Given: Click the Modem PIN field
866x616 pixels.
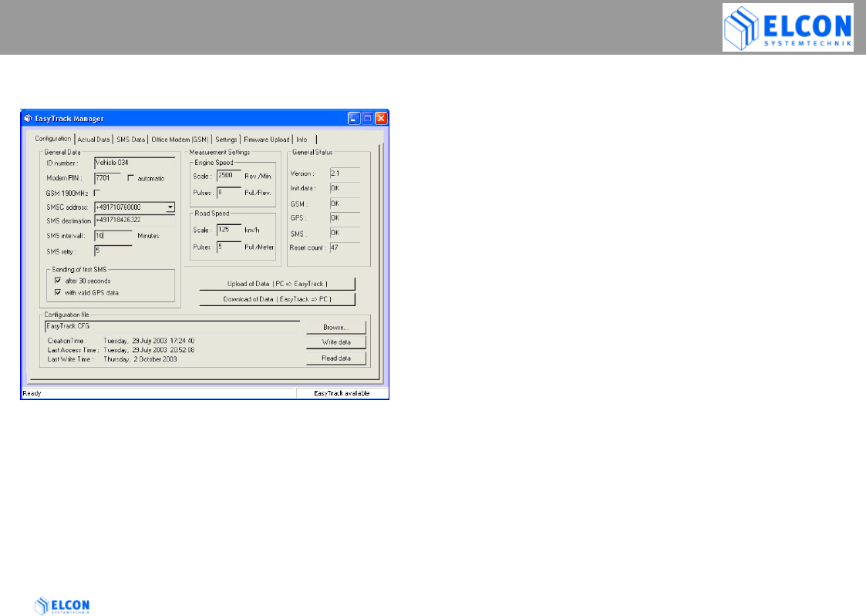Looking at the screenshot, I should [108, 178].
